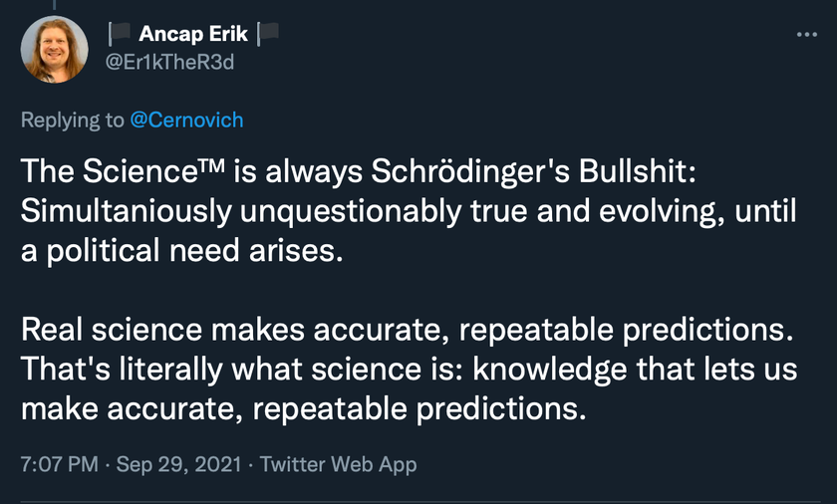Open the 7:07 PM timestamp link
This screenshot has height=504, width=837.
coord(59,464)
